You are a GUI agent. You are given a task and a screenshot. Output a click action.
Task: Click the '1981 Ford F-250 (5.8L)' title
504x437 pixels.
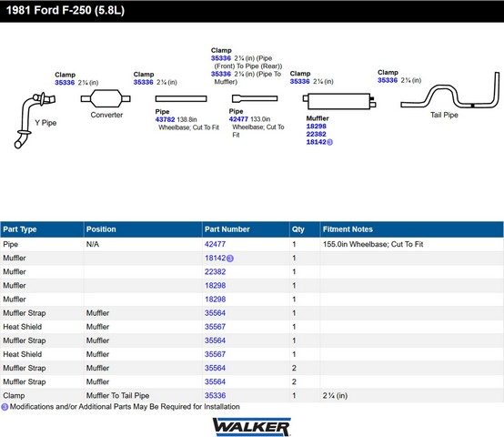(66, 11)
